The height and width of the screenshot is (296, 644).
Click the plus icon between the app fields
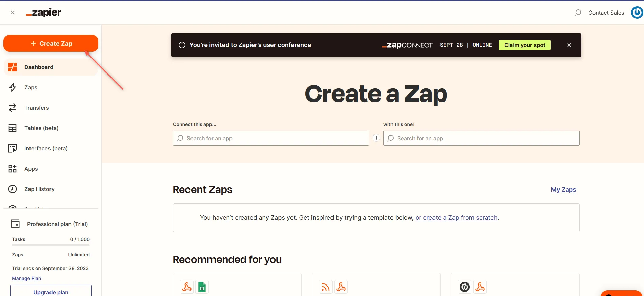coord(376,138)
